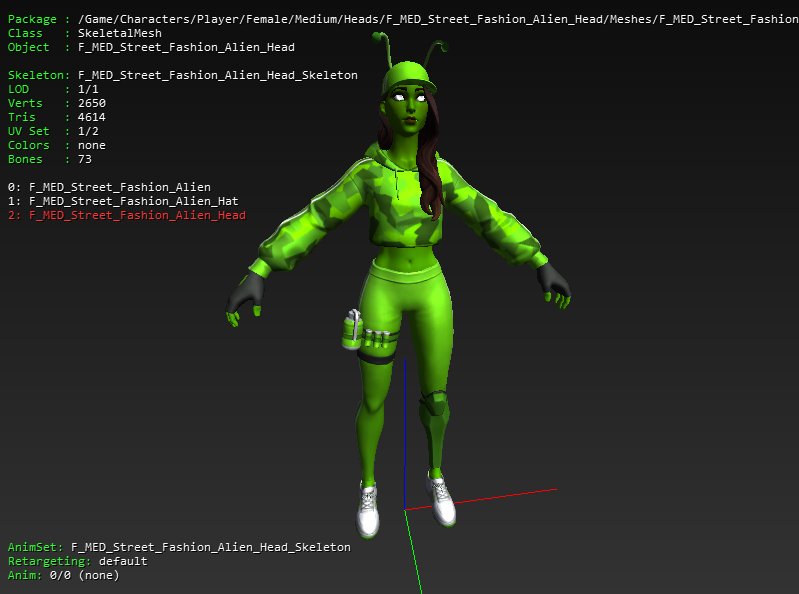Click the blue vertical Z axis line
799x594 pixels.
click(405, 434)
